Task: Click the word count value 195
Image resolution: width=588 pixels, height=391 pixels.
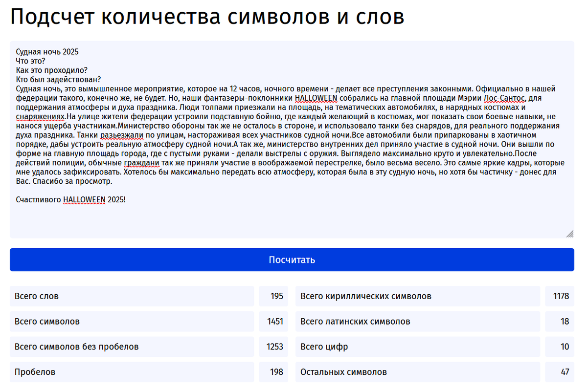Action: [x=277, y=296]
